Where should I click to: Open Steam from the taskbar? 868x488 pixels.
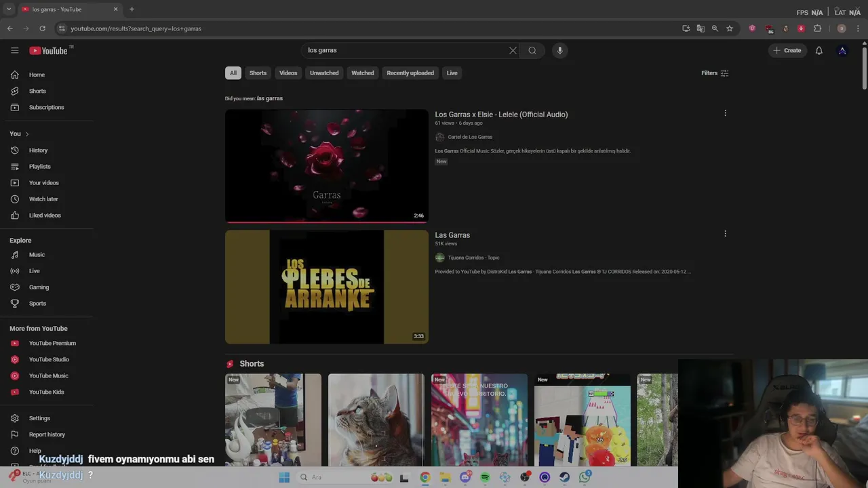coord(564,477)
